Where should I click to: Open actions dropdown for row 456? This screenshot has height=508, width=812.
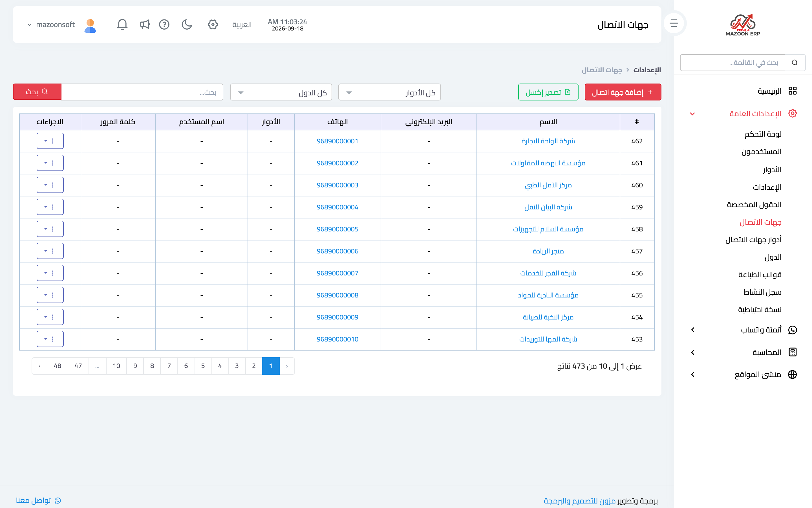pyautogui.click(x=50, y=273)
